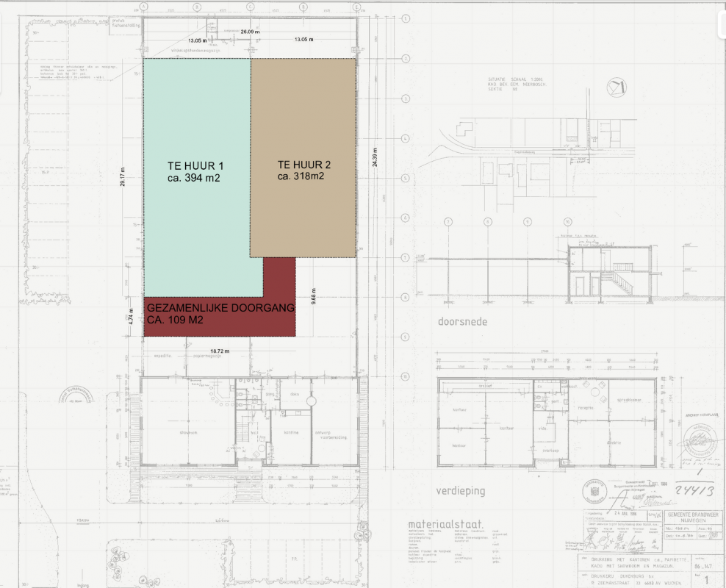Click the round Gemeente Nijmegen seal
This screenshot has height=588, width=726.
[595, 491]
